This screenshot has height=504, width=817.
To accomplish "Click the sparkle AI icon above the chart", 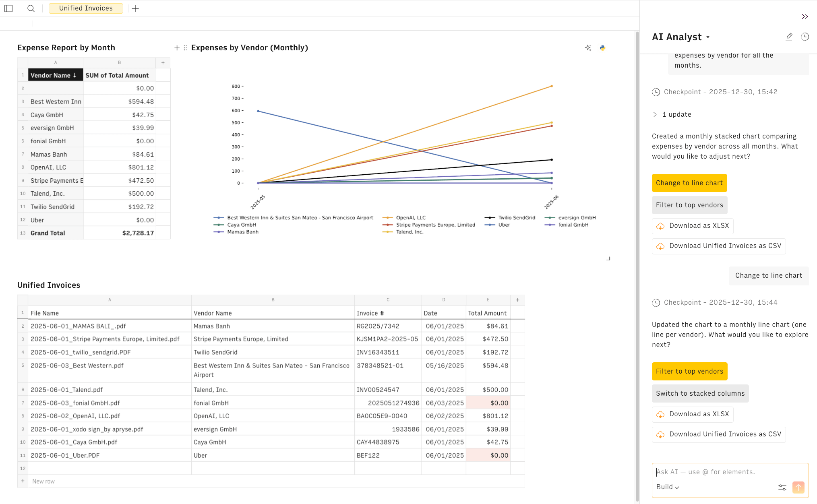I will [588, 48].
